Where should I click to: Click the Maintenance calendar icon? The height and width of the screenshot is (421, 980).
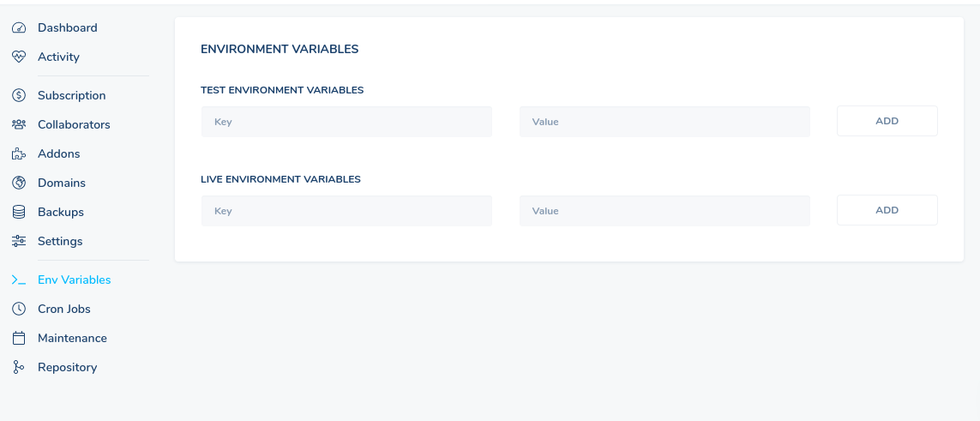(19, 338)
